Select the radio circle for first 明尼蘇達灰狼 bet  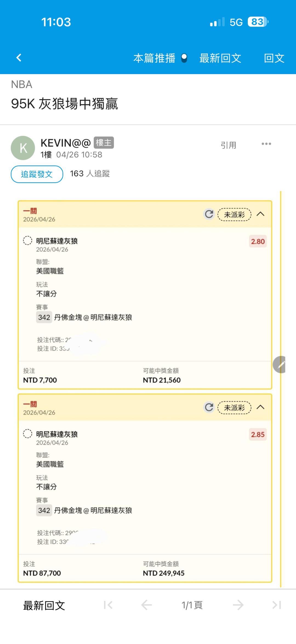[27, 241]
